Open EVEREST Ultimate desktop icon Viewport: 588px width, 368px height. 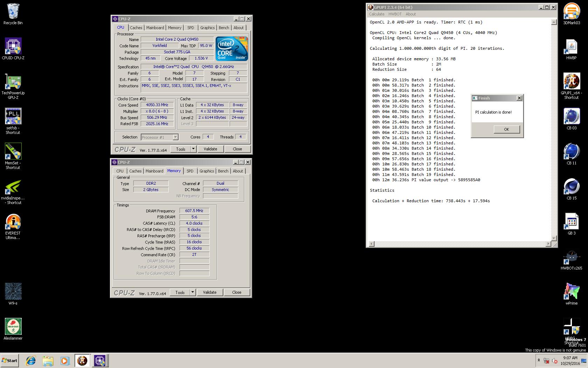tap(13, 226)
